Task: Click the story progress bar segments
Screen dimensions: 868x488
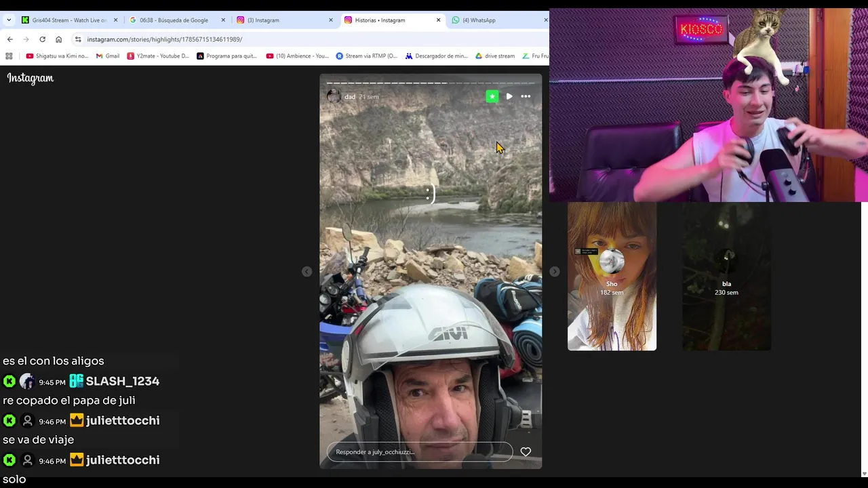Action: pos(431,83)
